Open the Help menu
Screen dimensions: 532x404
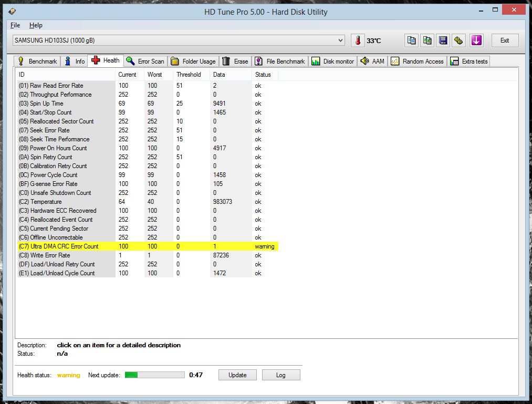coord(36,25)
